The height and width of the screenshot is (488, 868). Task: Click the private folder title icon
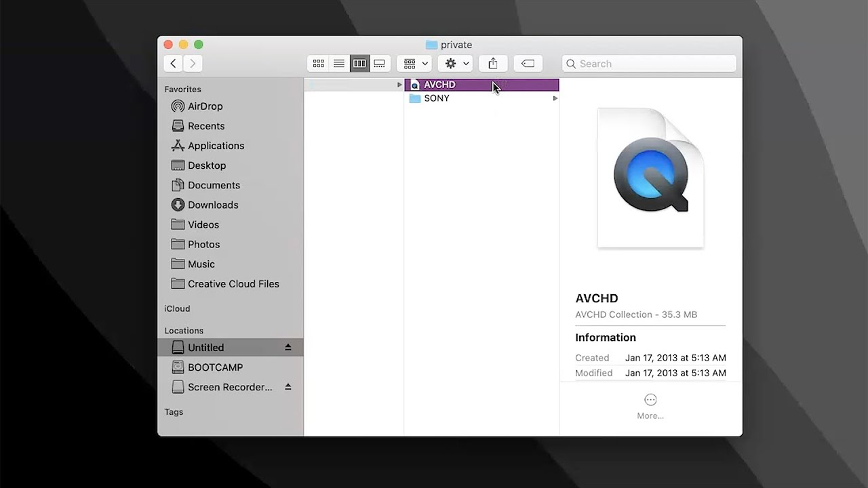pos(431,45)
